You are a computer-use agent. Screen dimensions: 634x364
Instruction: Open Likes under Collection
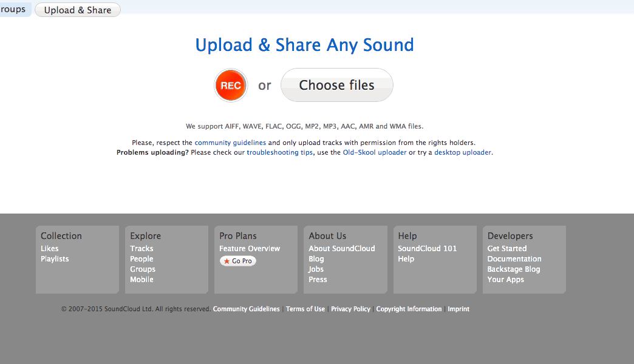(x=49, y=249)
